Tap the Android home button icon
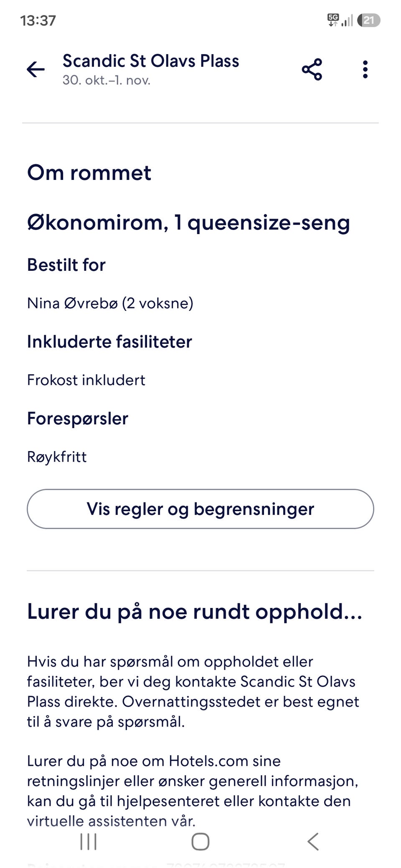Viewport: 401px width, 868px height. tap(200, 842)
